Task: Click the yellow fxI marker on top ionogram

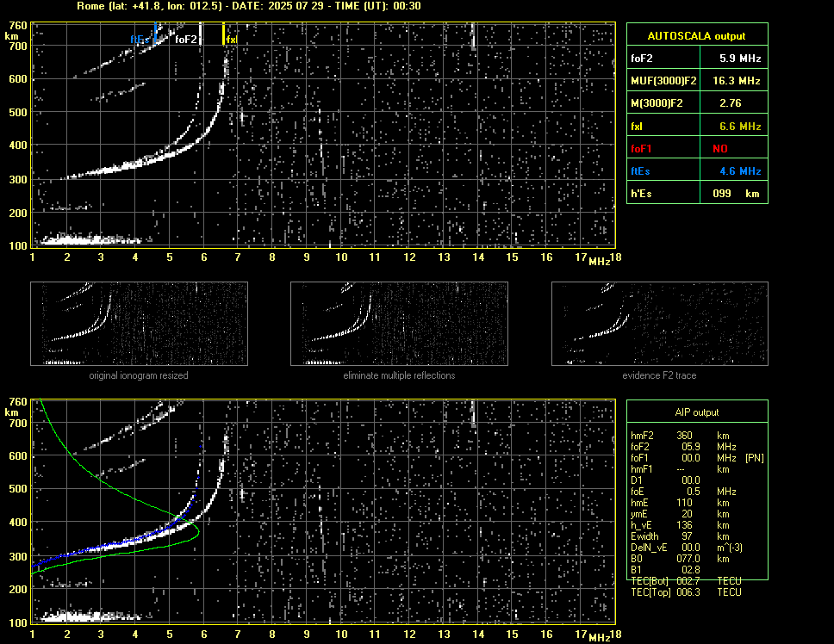Action: coord(223,34)
